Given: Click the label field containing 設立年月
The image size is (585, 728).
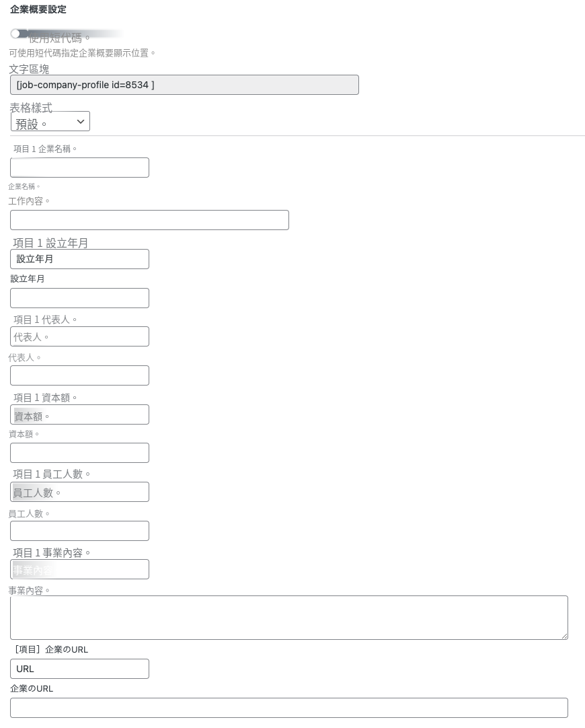Looking at the screenshot, I should pyautogui.click(x=79, y=259).
